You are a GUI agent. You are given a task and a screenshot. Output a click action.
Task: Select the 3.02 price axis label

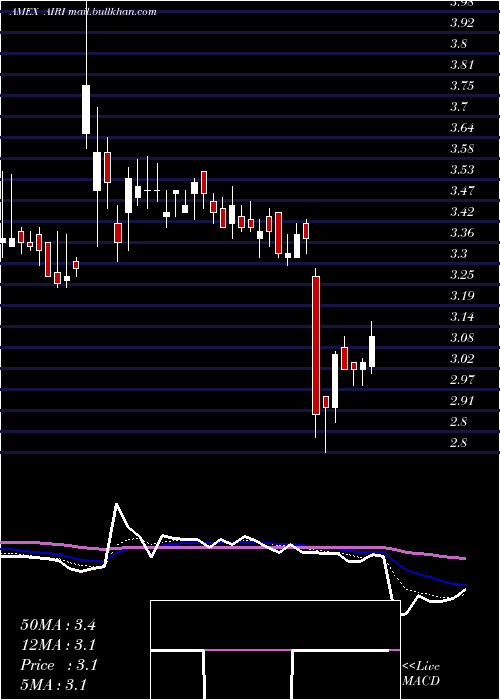[462, 358]
